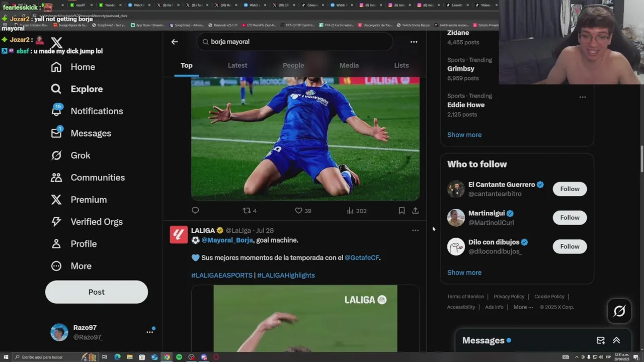Repost the post with 4 reposts
This screenshot has height=362, width=644.
tap(250, 211)
